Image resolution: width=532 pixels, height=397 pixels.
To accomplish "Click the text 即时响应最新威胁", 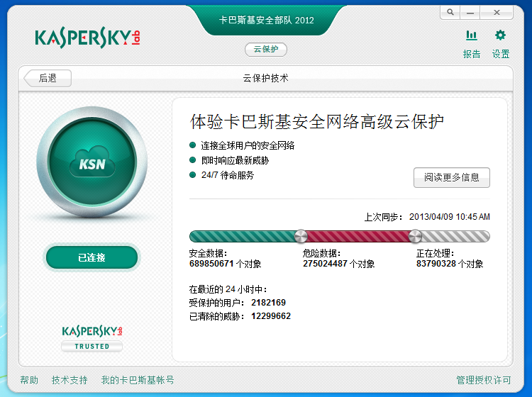I will [235, 160].
